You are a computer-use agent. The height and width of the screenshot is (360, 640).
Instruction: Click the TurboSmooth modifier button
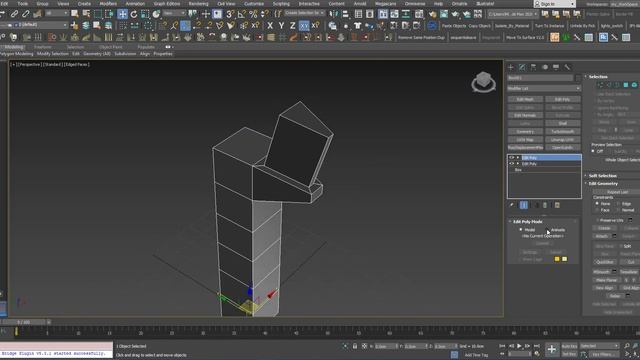(x=562, y=131)
